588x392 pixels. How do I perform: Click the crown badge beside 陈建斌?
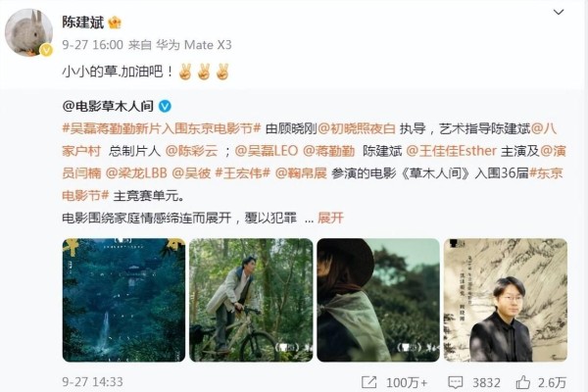pos(115,23)
